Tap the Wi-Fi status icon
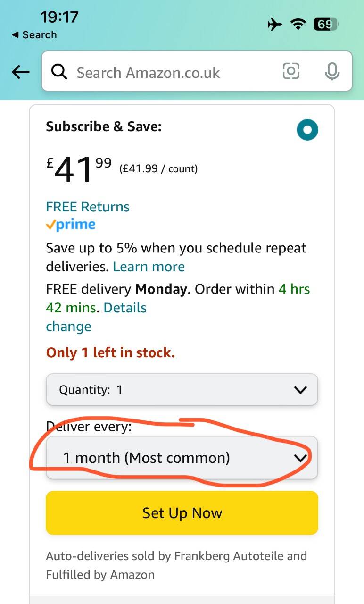This screenshot has height=604, width=364. [298, 24]
